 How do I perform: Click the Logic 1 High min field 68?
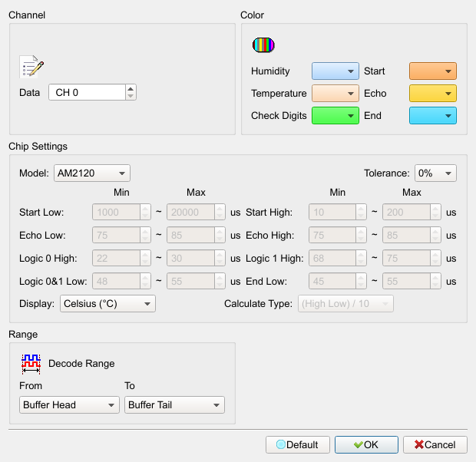332,258
